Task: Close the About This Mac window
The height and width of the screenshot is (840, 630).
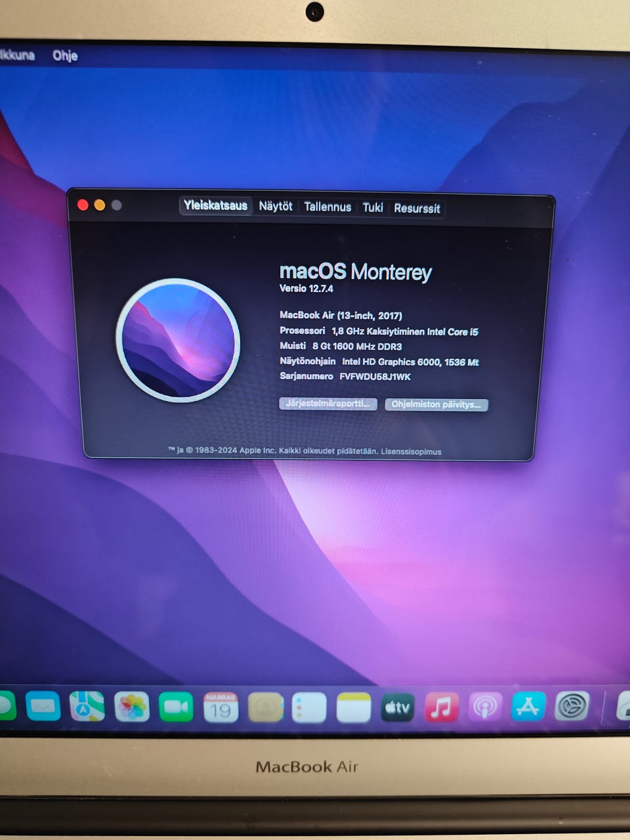Action: (83, 205)
